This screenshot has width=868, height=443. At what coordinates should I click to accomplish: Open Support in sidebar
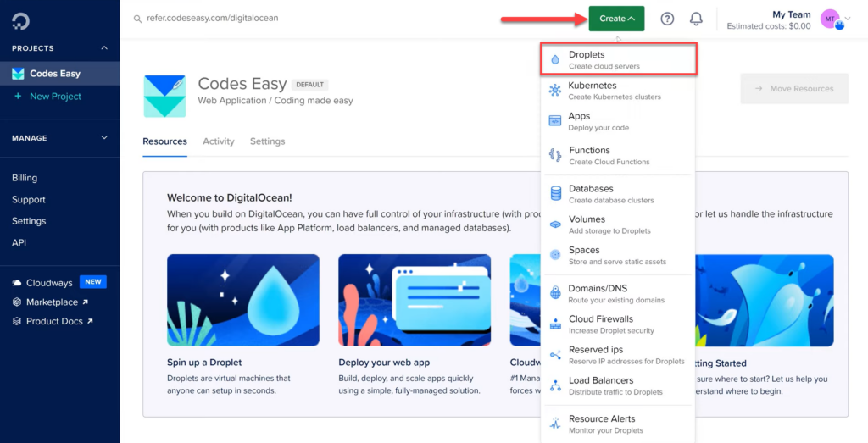(x=29, y=200)
